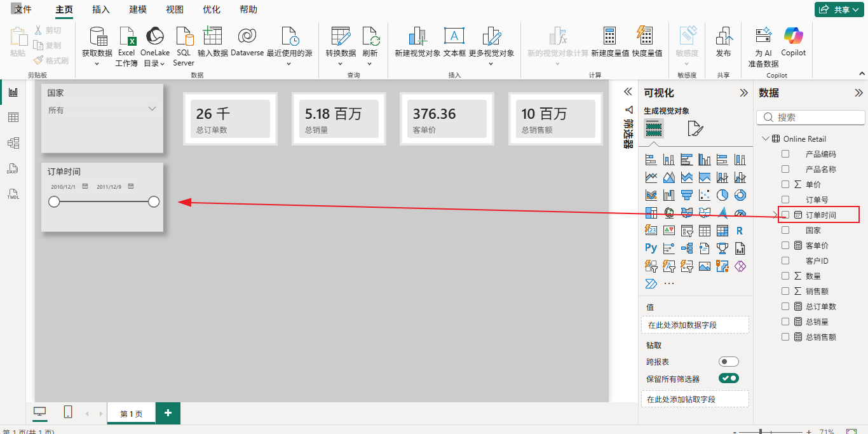Collapse the 数据 pane

click(858, 93)
